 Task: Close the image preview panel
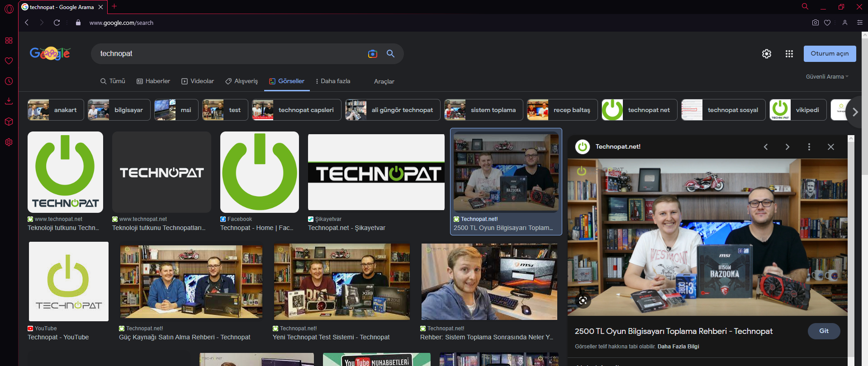831,147
